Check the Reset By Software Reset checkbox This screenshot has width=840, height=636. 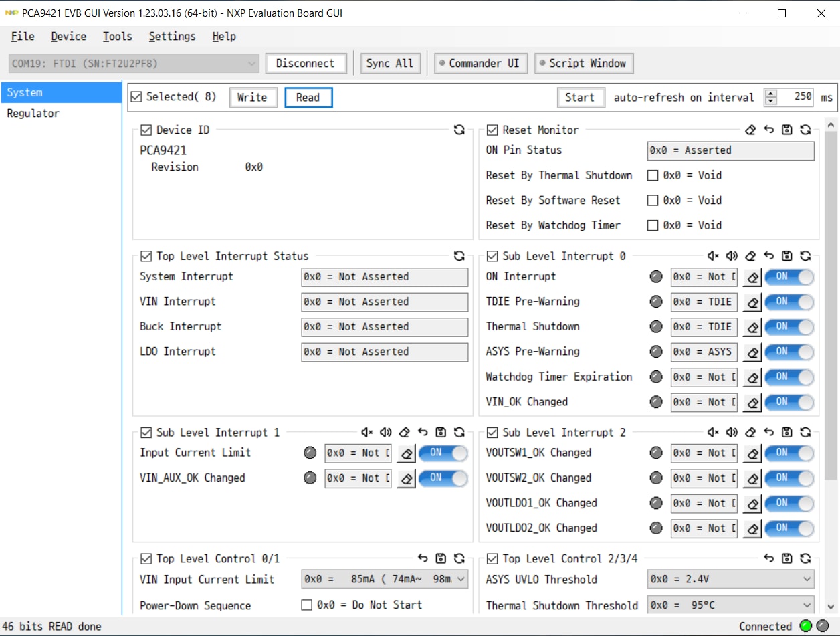tap(653, 200)
